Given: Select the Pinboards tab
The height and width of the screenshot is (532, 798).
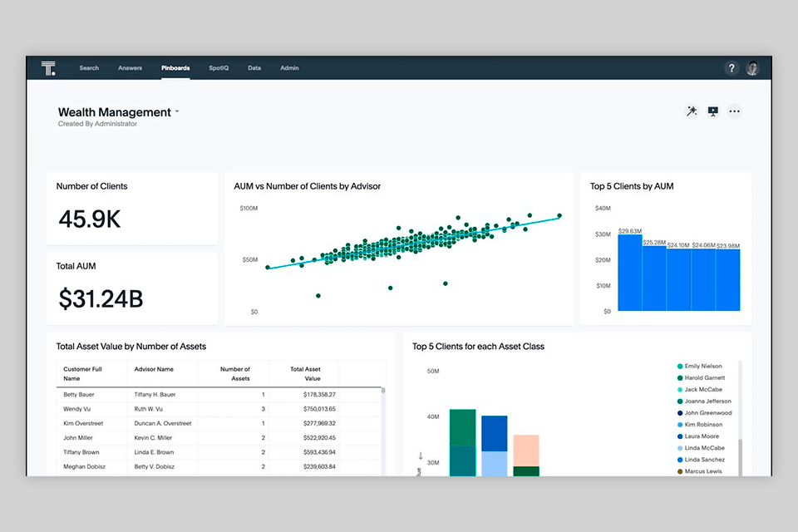Looking at the screenshot, I should [175, 67].
